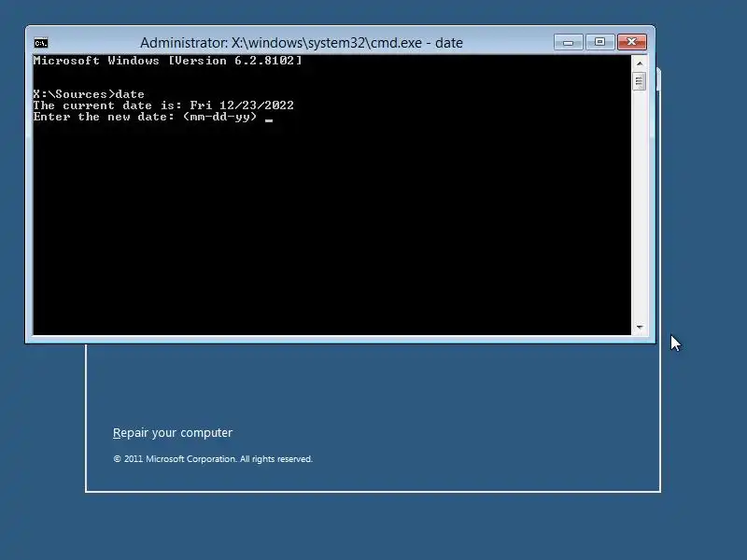
Task: Minimize the command prompt window
Action: click(x=569, y=42)
